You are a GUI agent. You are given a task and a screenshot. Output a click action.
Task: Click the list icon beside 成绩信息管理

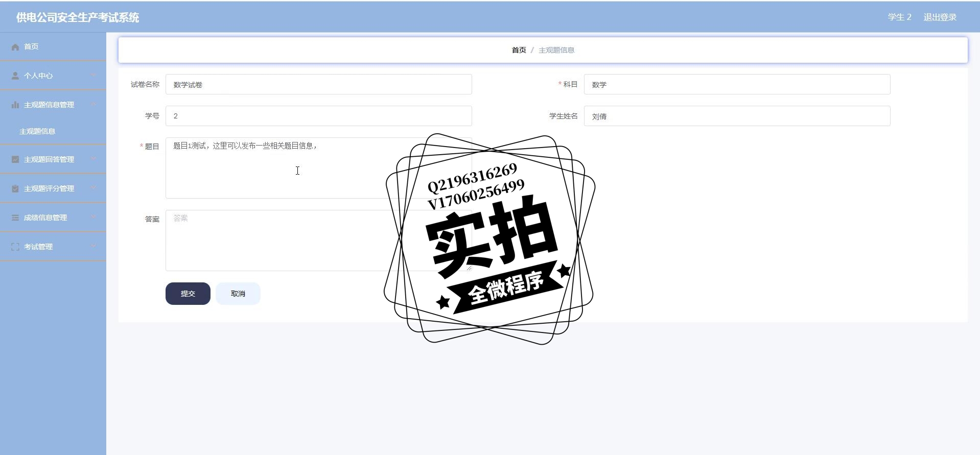15,218
